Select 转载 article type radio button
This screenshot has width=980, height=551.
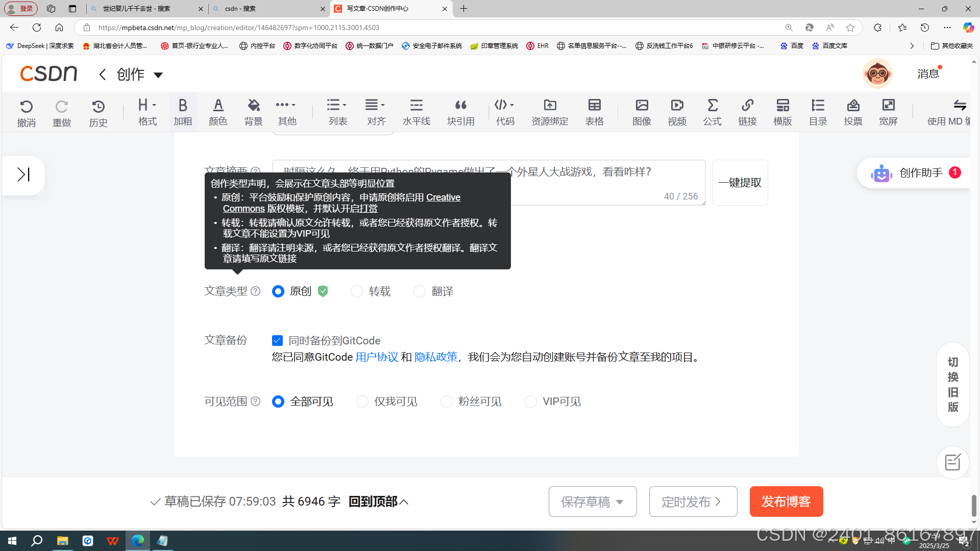[357, 291]
